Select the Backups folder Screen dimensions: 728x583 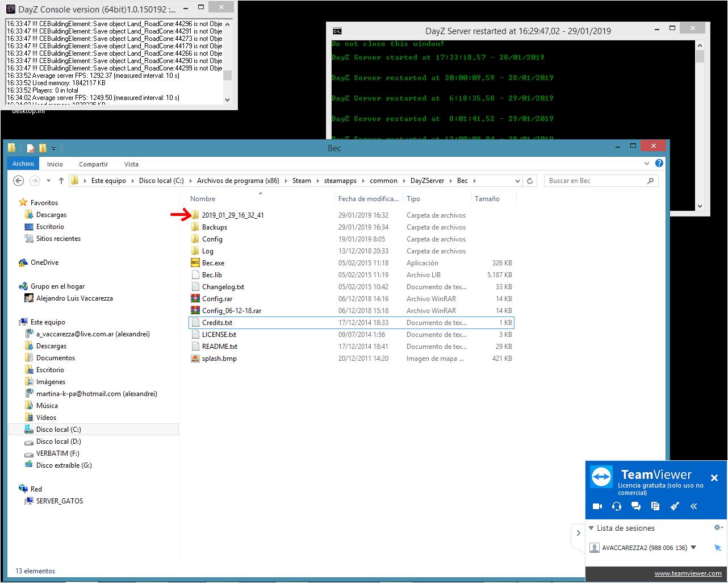point(214,227)
